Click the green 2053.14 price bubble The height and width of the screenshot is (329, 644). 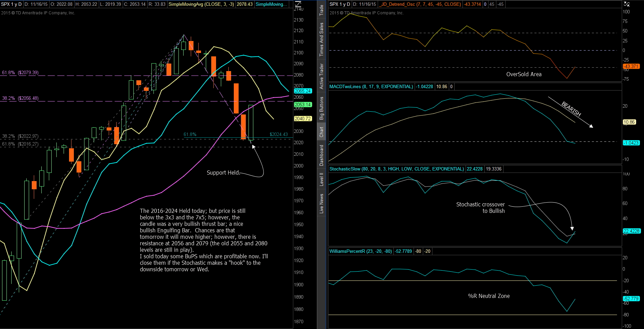tap(303, 105)
